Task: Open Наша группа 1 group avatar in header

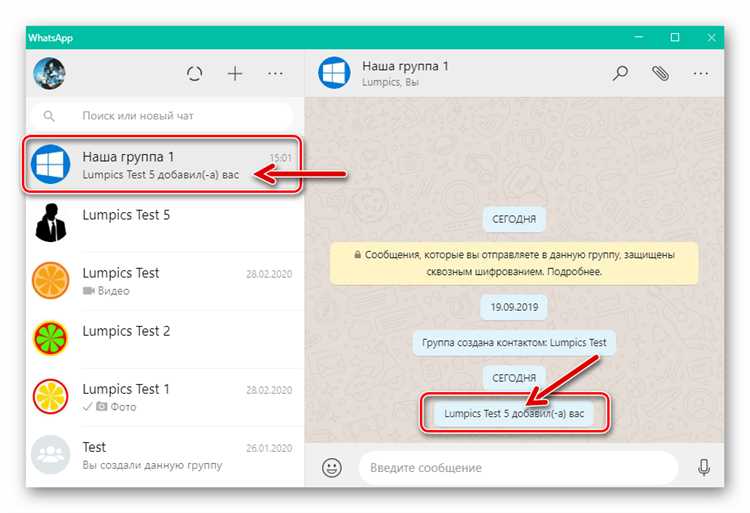Action: [334, 73]
